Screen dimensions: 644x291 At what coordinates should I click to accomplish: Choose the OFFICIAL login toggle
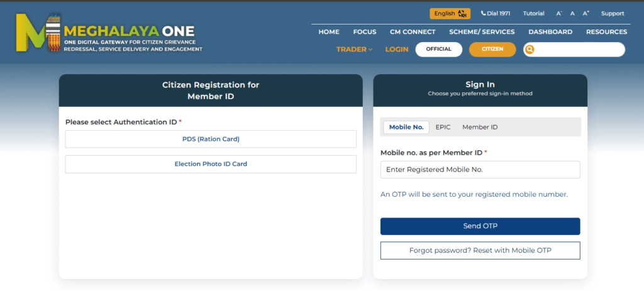[438, 49]
